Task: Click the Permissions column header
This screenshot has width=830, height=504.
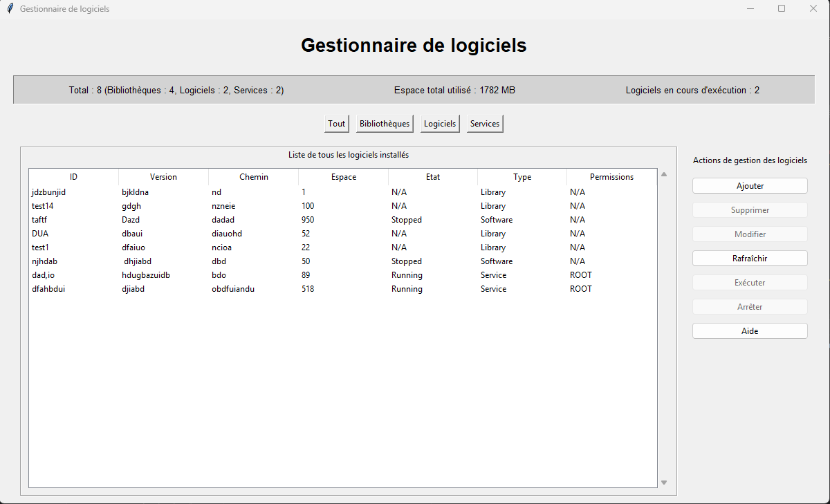Action: pyautogui.click(x=611, y=177)
